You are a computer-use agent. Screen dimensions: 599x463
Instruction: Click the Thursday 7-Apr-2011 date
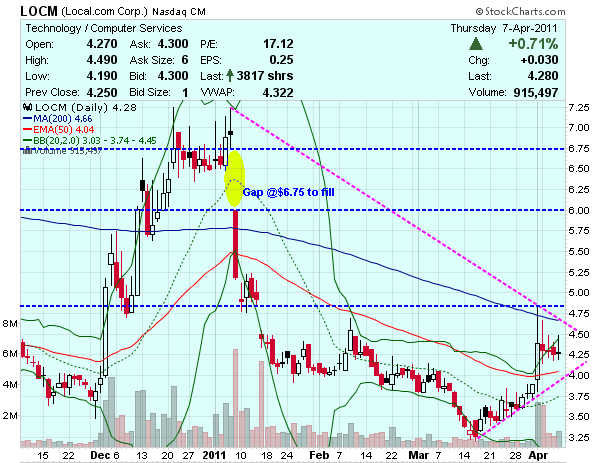pos(504,28)
